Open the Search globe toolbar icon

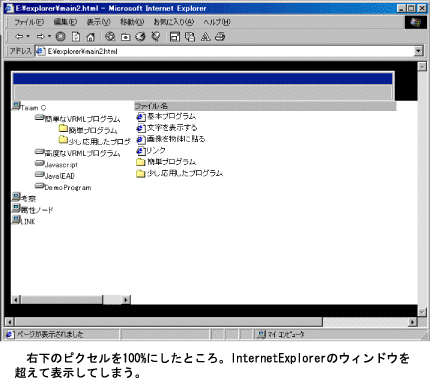tap(110, 37)
